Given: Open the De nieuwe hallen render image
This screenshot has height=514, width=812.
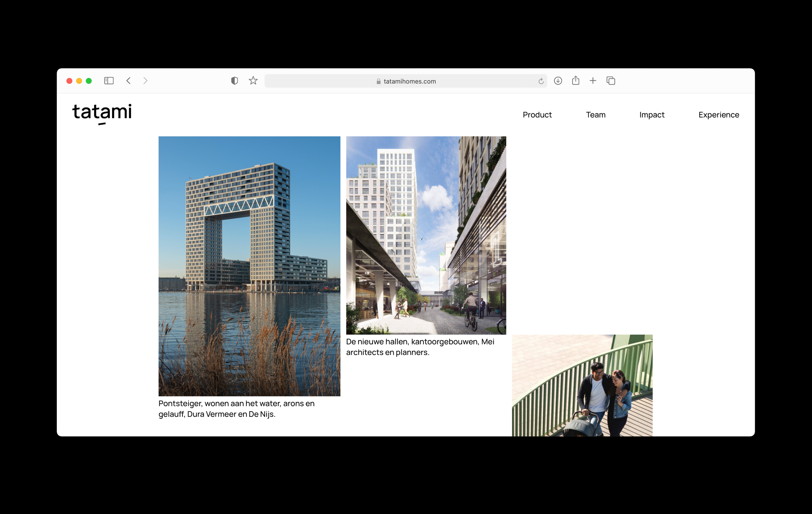Looking at the screenshot, I should pos(426,235).
